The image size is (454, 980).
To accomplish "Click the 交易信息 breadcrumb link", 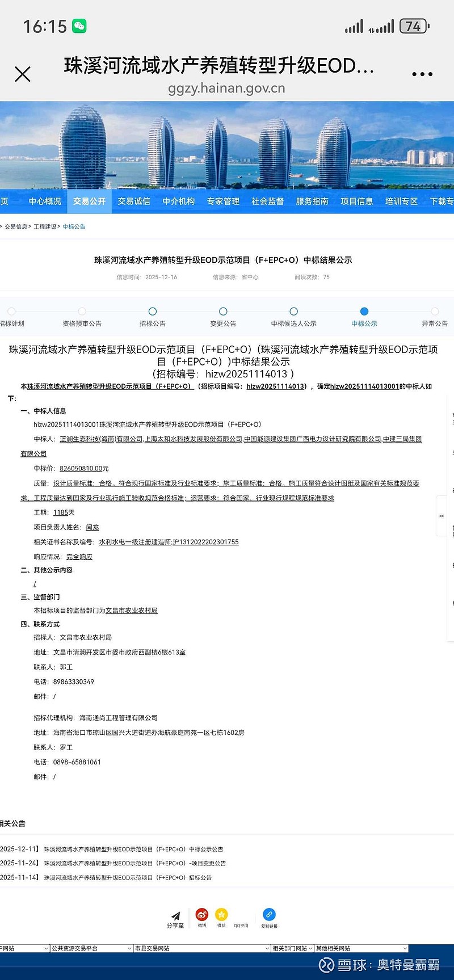I will pos(16,226).
